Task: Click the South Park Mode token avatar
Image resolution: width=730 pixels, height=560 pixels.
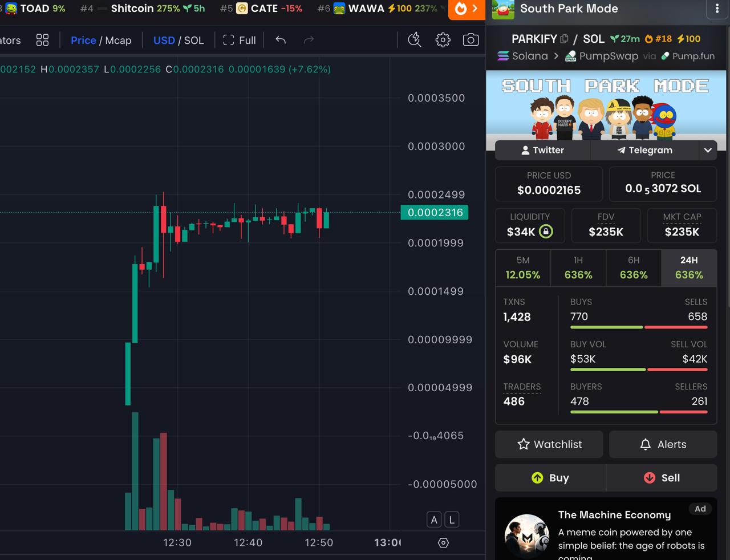Action: (x=503, y=9)
